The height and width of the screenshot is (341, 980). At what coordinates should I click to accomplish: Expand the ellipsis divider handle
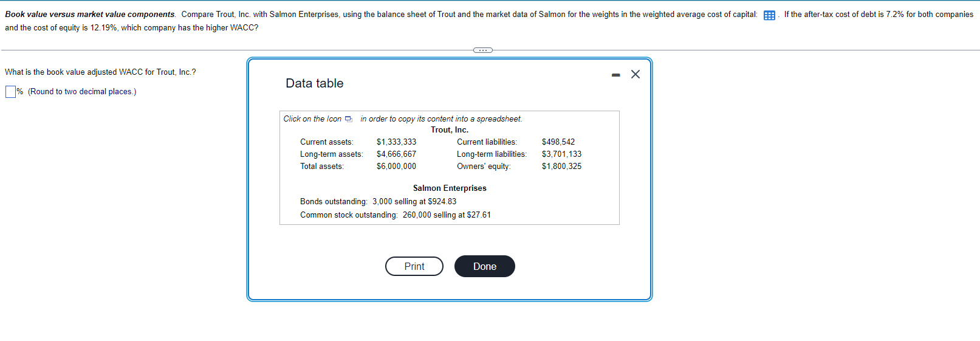(483, 50)
